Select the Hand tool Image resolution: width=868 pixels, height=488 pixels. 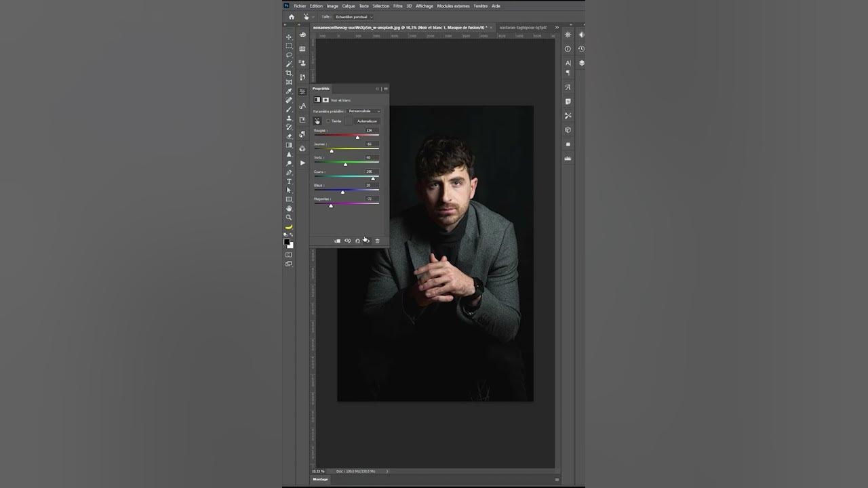pos(289,209)
